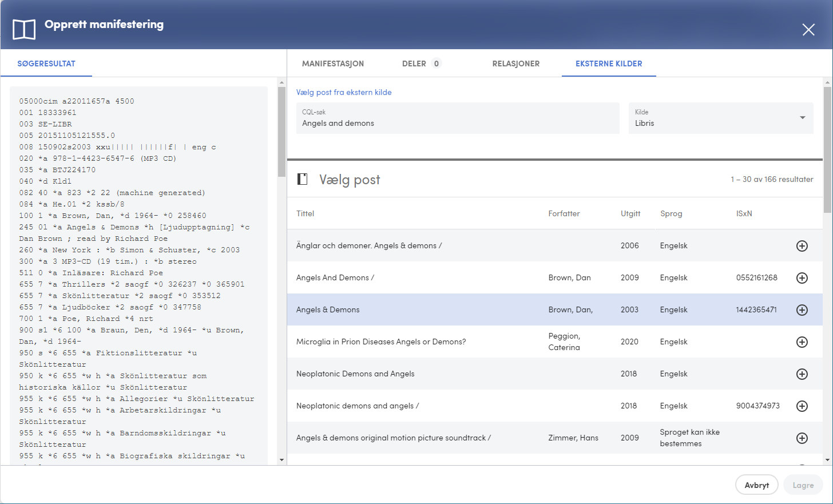Click the MARC record scrollbar thumb
833x504 pixels.
(x=281, y=132)
